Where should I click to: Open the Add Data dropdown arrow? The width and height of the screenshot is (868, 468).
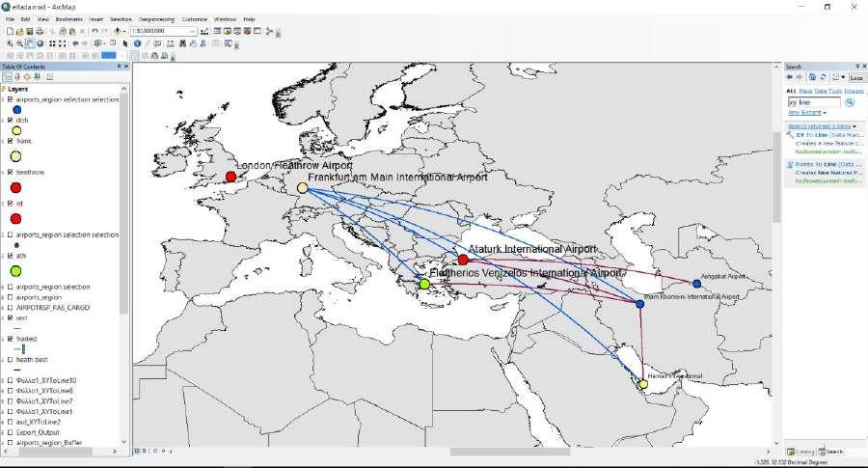coord(123,32)
